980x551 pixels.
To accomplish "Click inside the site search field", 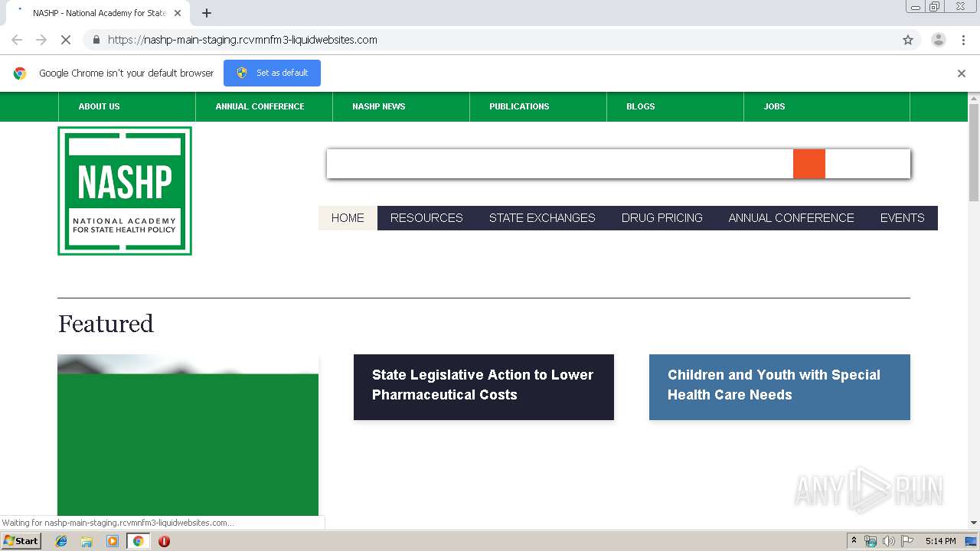I will click(x=560, y=164).
